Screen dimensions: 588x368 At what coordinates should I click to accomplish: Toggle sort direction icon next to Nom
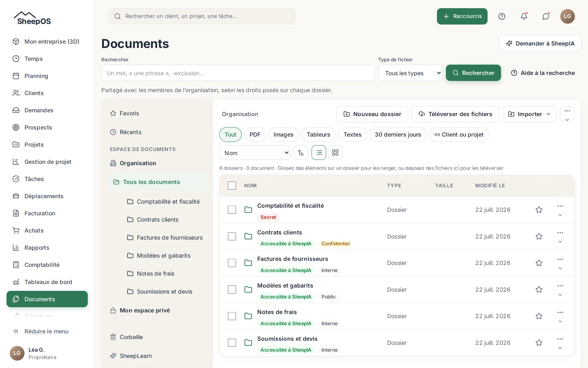pyautogui.click(x=301, y=153)
